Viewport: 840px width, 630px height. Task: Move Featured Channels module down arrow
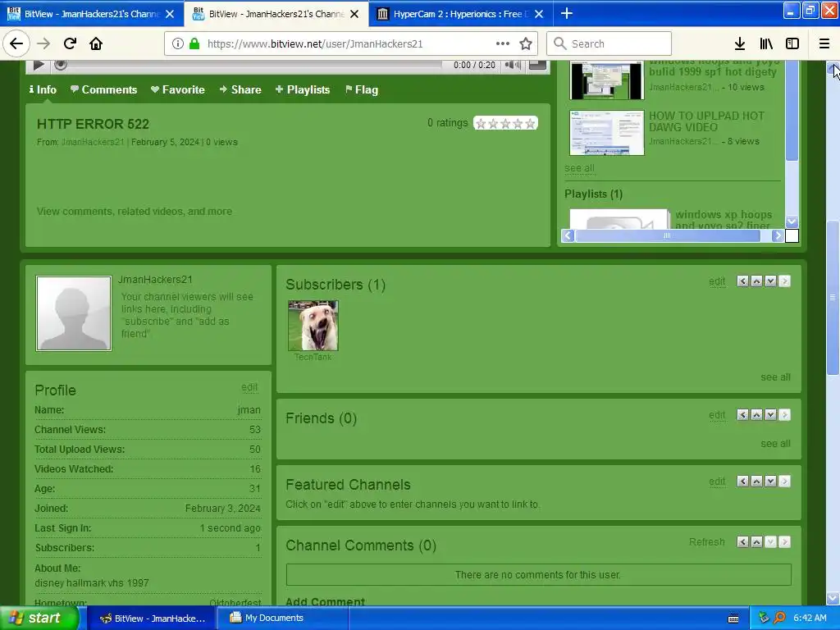770,481
